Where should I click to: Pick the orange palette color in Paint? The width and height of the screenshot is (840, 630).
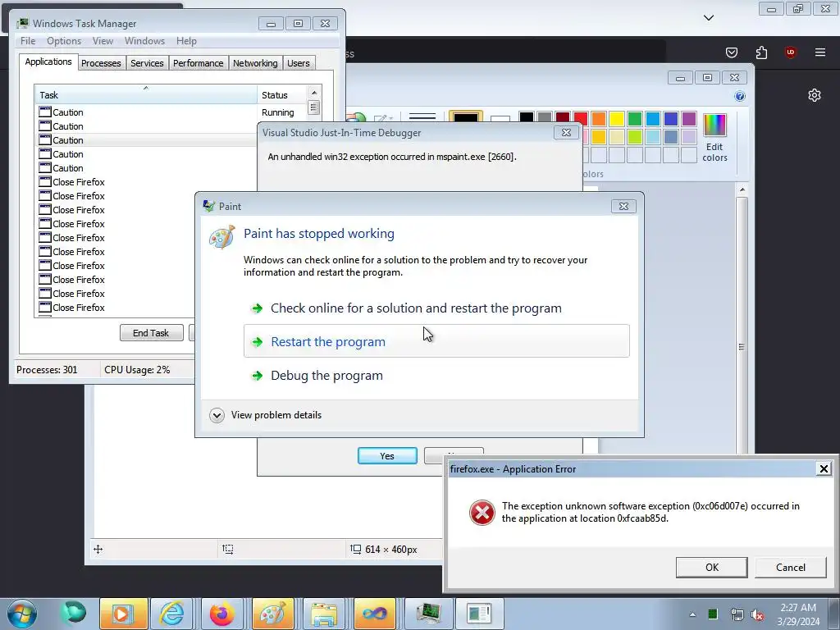599,118
